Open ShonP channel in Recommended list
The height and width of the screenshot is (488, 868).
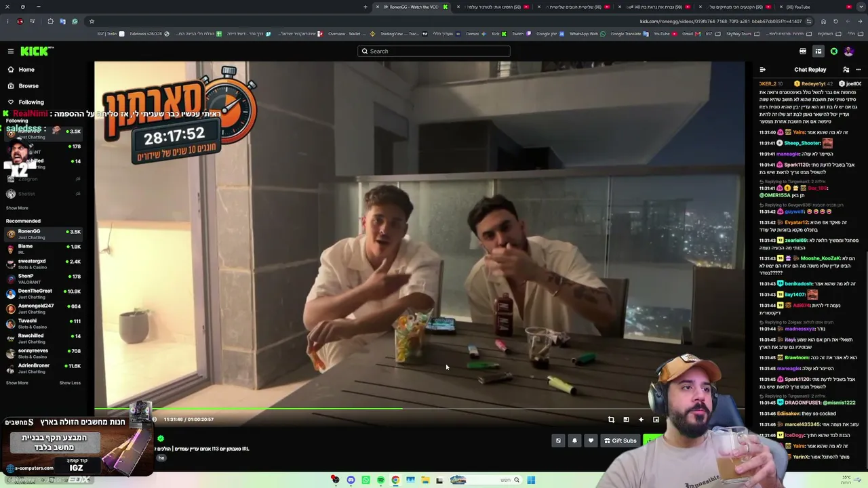pos(43,279)
